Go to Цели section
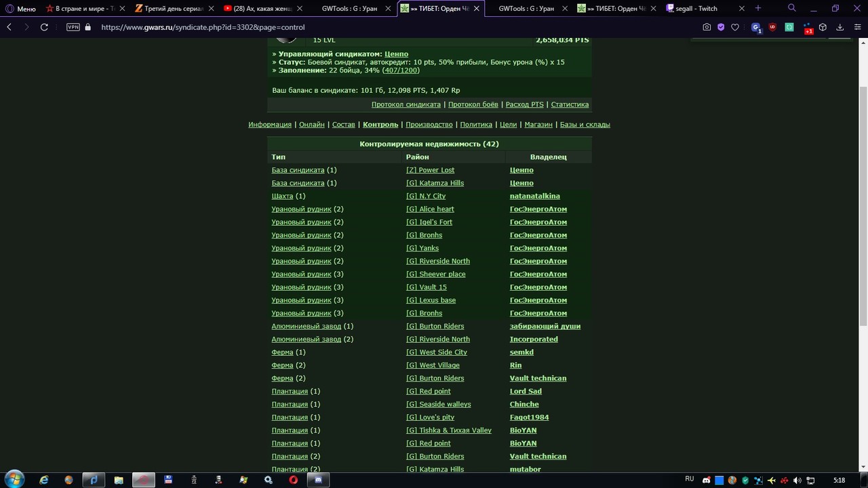The height and width of the screenshot is (488, 868). (x=508, y=124)
